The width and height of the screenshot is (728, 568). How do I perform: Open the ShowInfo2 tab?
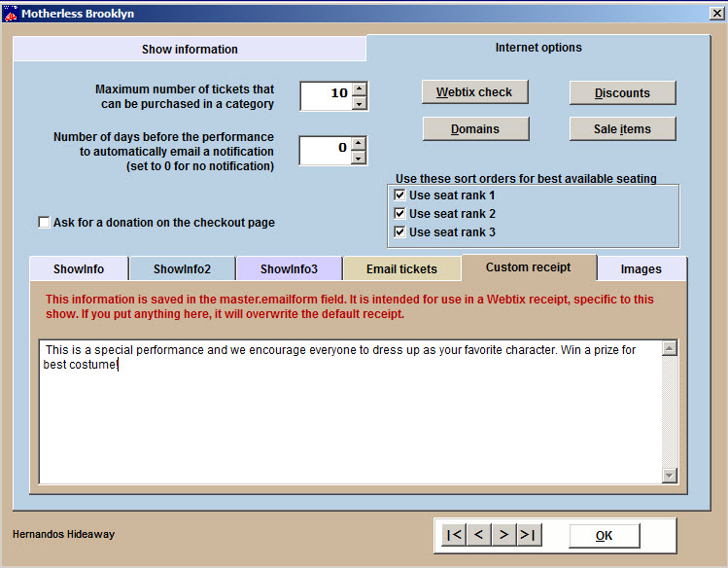(182, 269)
